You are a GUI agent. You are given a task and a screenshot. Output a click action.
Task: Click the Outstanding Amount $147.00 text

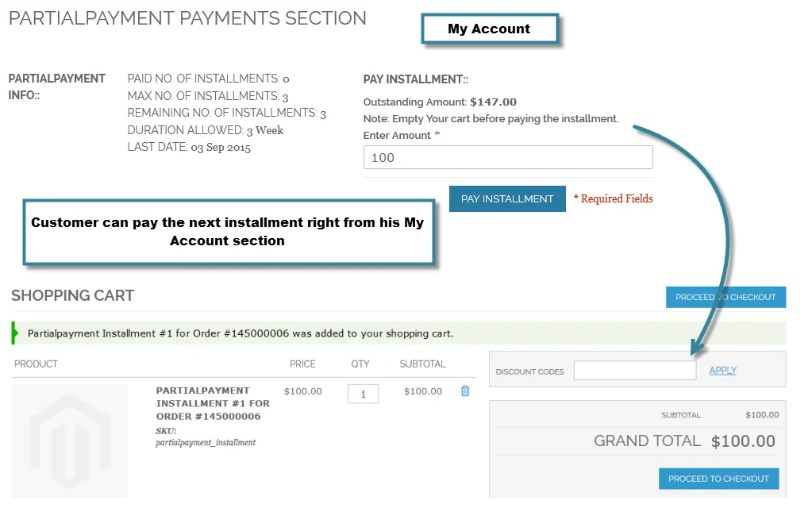[x=440, y=102]
